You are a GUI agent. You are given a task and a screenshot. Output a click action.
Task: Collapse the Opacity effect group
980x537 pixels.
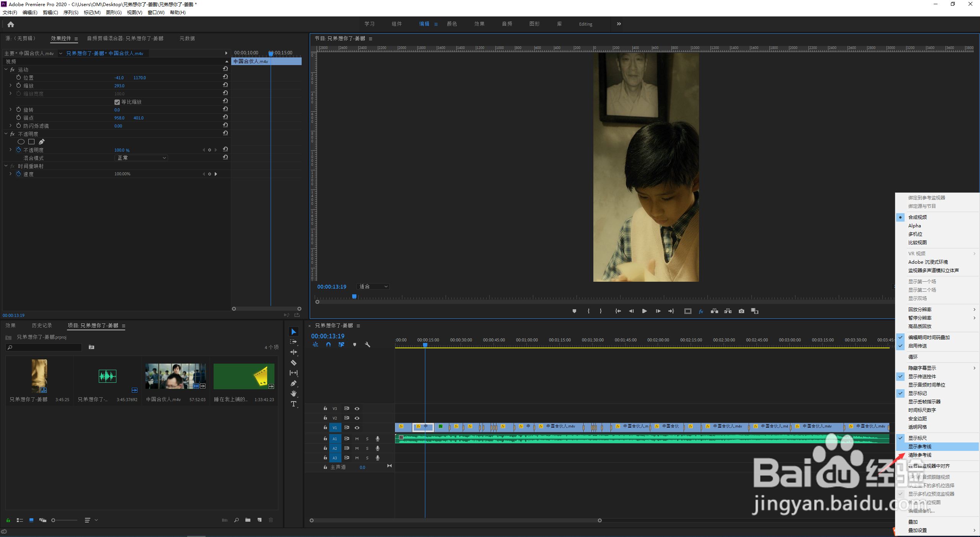pyautogui.click(x=6, y=134)
